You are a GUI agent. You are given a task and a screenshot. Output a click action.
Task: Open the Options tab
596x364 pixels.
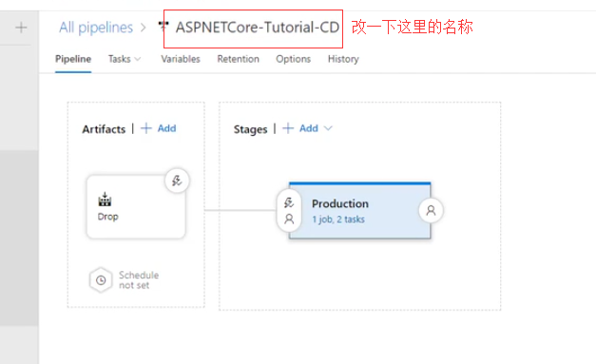coord(294,59)
